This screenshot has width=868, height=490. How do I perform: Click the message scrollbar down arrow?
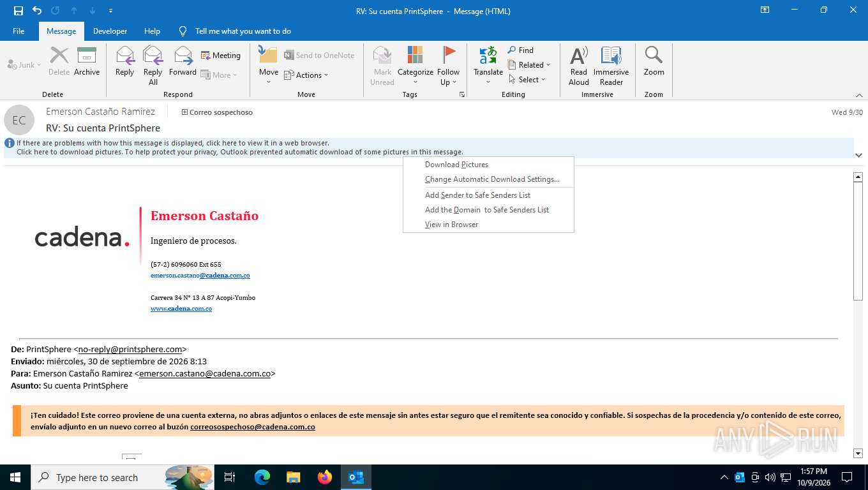click(858, 453)
